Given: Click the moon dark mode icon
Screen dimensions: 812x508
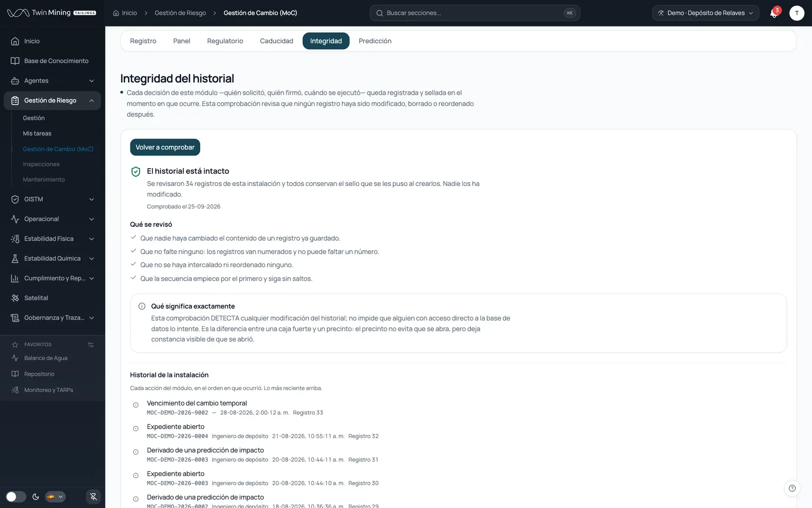Looking at the screenshot, I should pyautogui.click(x=36, y=497).
